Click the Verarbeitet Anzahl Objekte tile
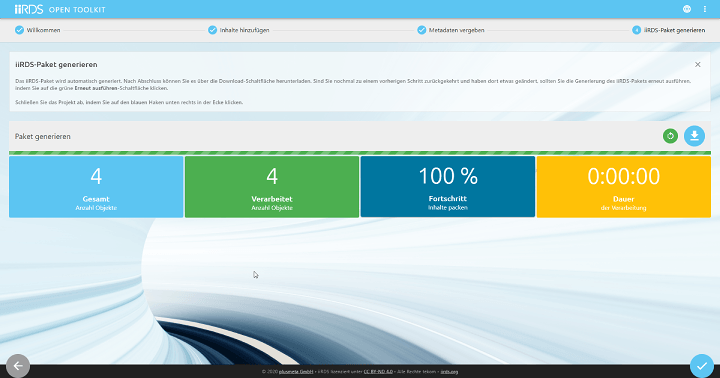This screenshot has width=720, height=378. click(272, 186)
